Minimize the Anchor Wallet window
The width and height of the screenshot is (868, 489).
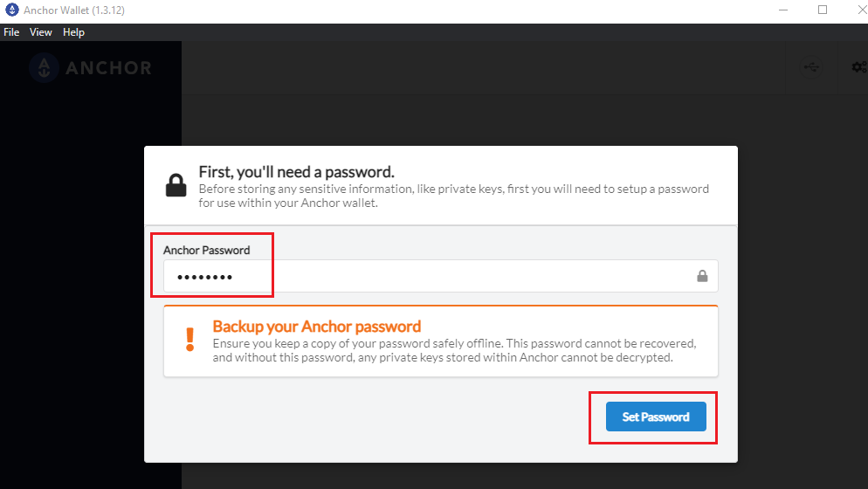(x=783, y=10)
